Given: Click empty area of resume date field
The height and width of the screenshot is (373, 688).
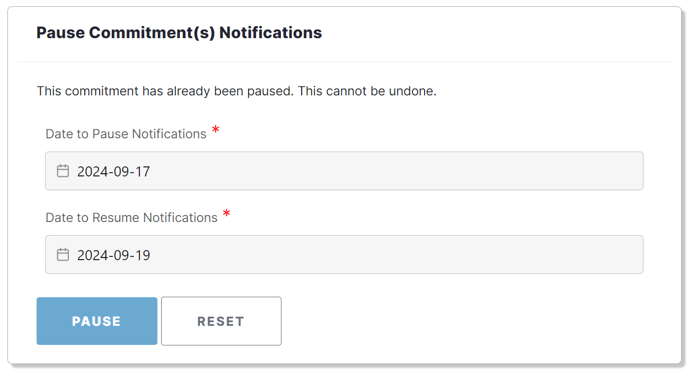Looking at the screenshot, I should [395, 255].
